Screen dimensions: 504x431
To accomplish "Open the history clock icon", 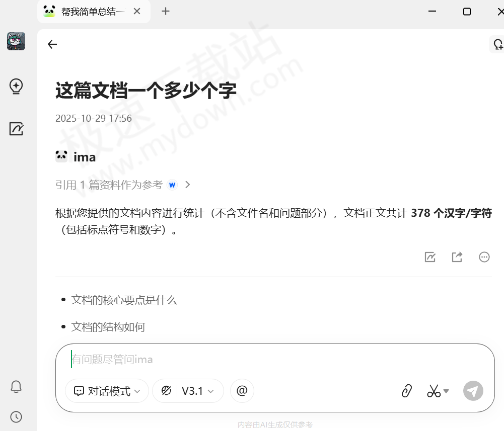I will point(16,417).
